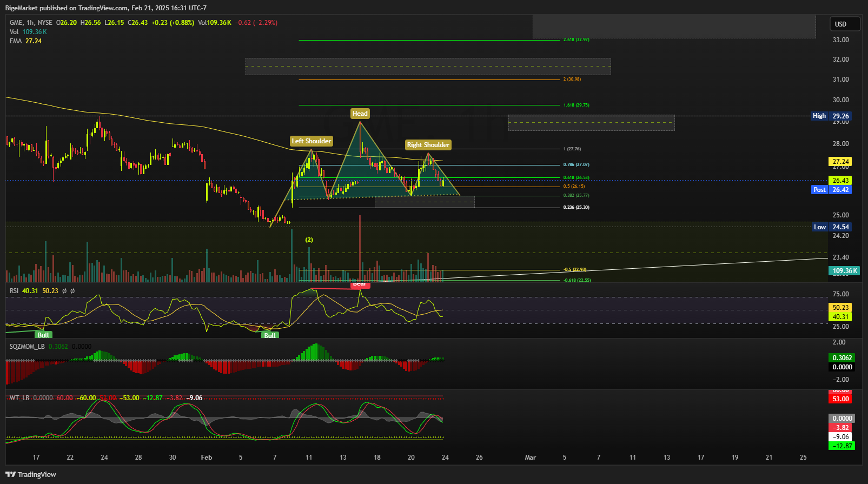Click the 33.00 price axis value
868x484 pixels.
pyautogui.click(x=840, y=40)
